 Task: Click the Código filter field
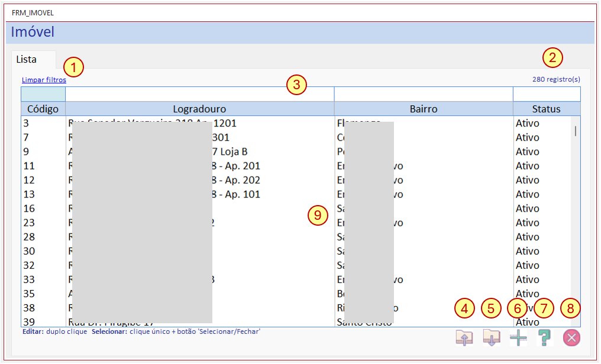click(x=43, y=94)
